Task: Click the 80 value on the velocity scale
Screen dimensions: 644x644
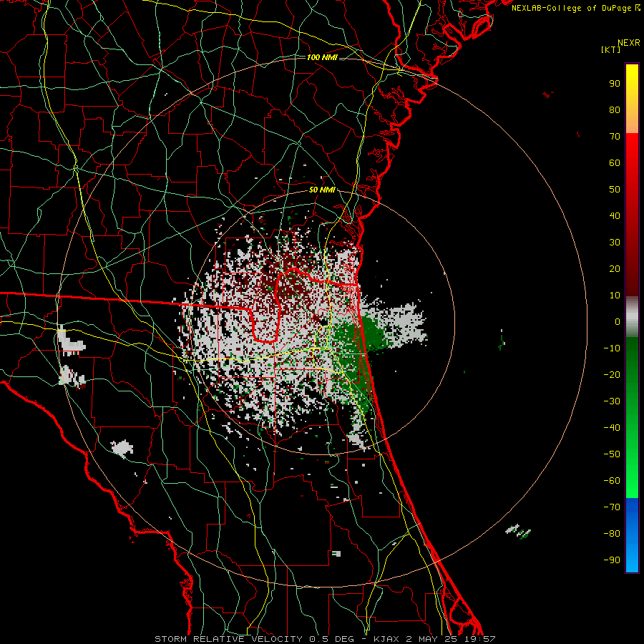Action: point(615,109)
